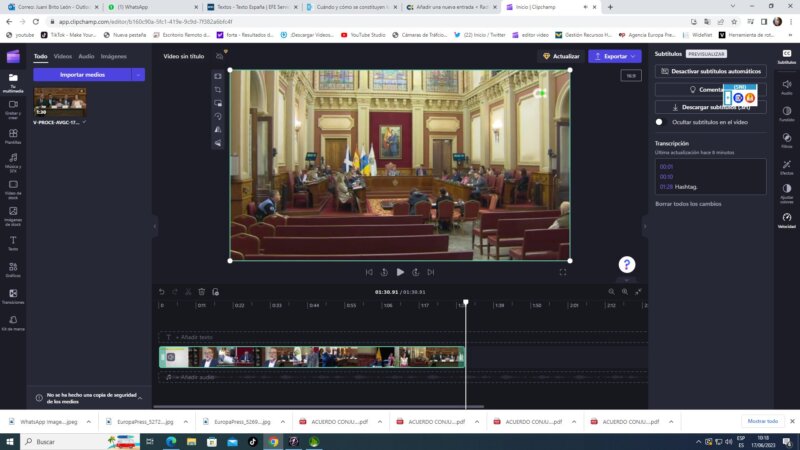Open Grabar y crear in sidebar
Screen dimensions: 800x450
click(x=13, y=109)
